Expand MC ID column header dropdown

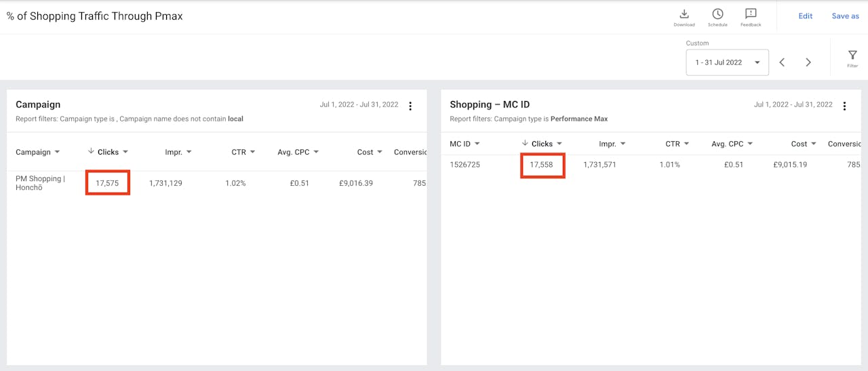(x=477, y=144)
